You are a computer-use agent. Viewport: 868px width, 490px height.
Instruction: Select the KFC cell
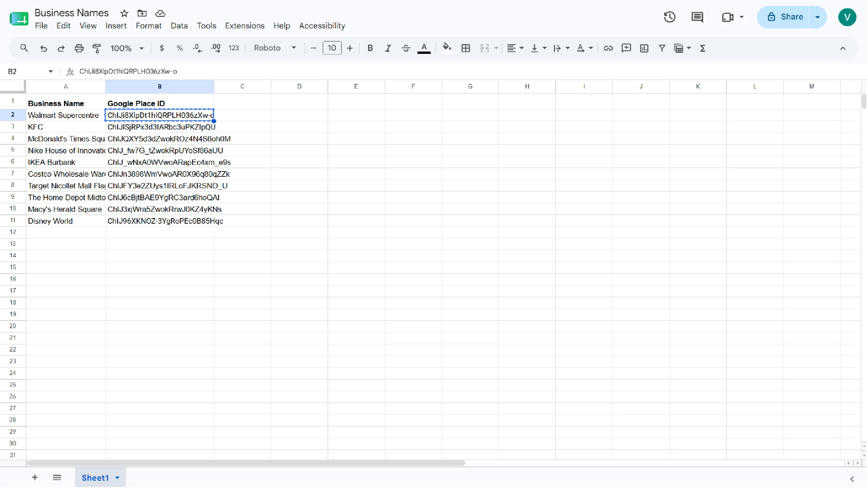click(x=66, y=127)
